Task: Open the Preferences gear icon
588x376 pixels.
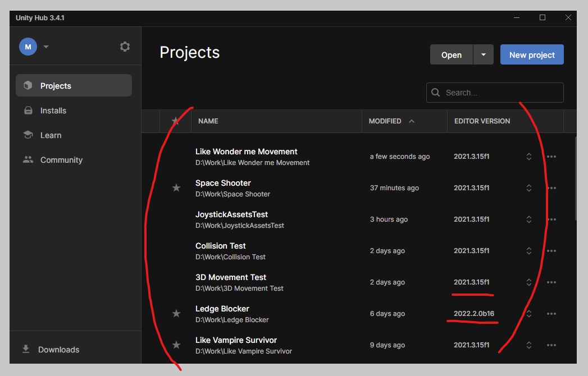Action: click(125, 47)
